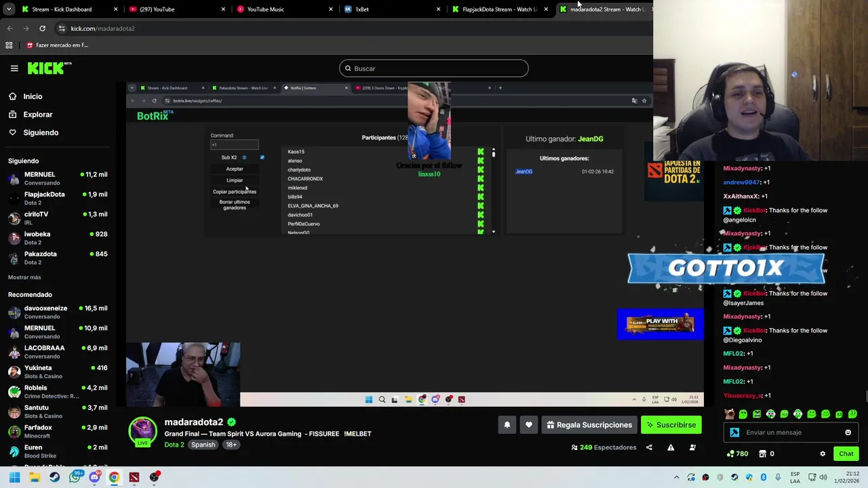Click the user list icon beside report
The image size is (868, 488).
click(692, 447)
